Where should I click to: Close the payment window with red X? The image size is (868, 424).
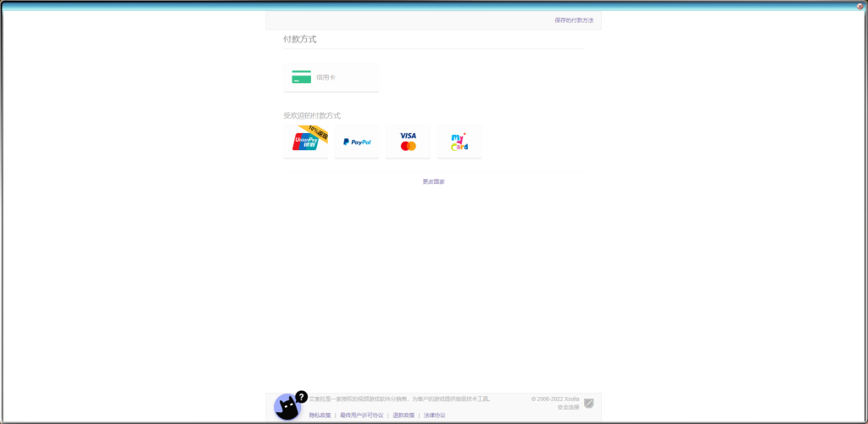point(860,6)
